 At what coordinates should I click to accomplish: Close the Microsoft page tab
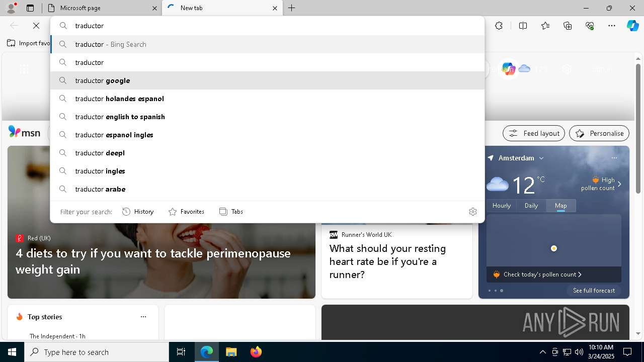(x=154, y=8)
